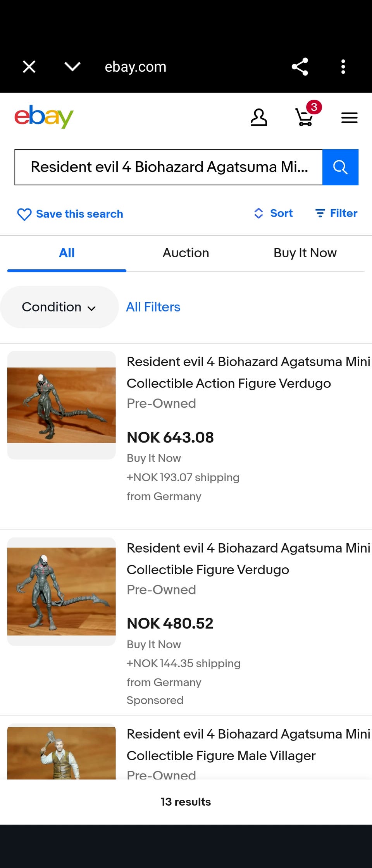Viewport: 372px width, 868px height.
Task: Expand the Condition dropdown
Action: 59,307
